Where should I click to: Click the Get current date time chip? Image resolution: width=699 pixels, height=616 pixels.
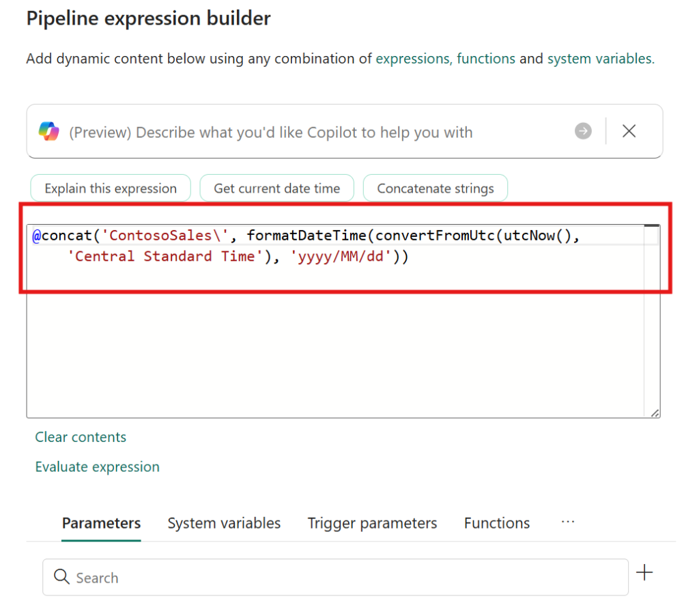coord(276,187)
